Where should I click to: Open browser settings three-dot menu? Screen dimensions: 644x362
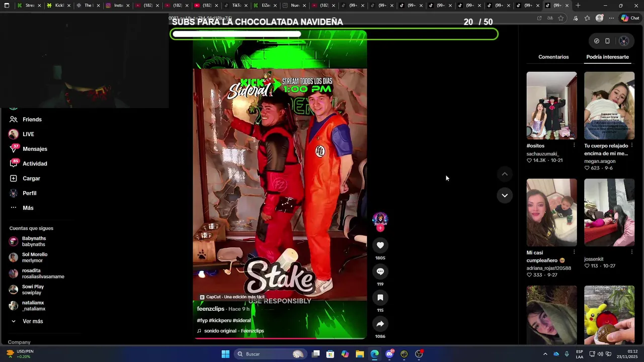(x=611, y=18)
